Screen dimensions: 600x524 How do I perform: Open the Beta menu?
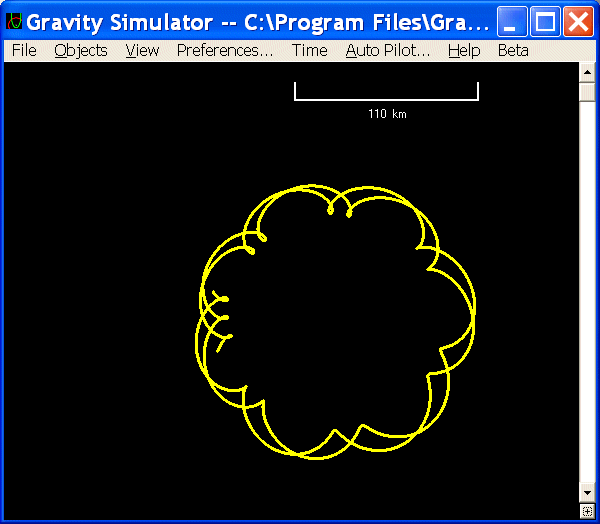click(513, 51)
